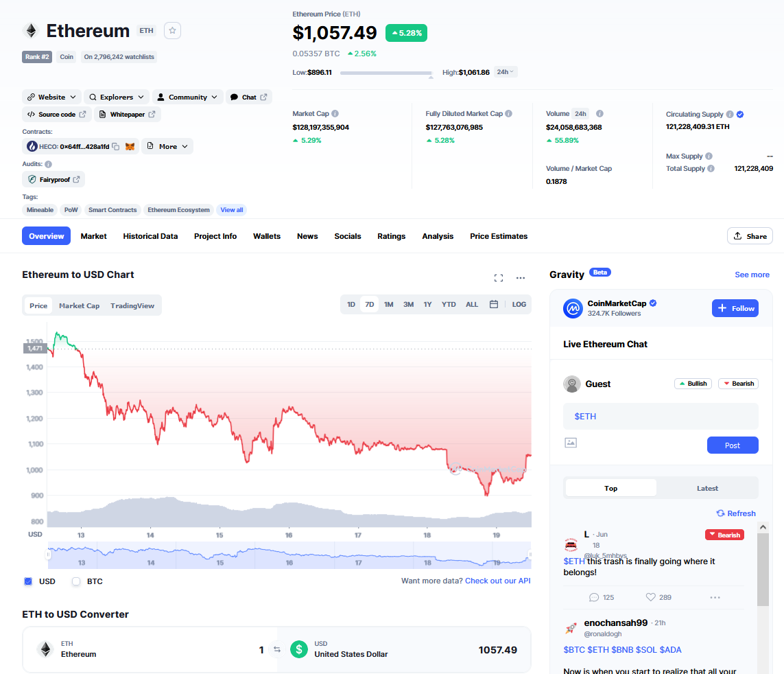Follow CoinMarketCap in Gravity
This screenshot has height=674, width=784.
tap(735, 308)
